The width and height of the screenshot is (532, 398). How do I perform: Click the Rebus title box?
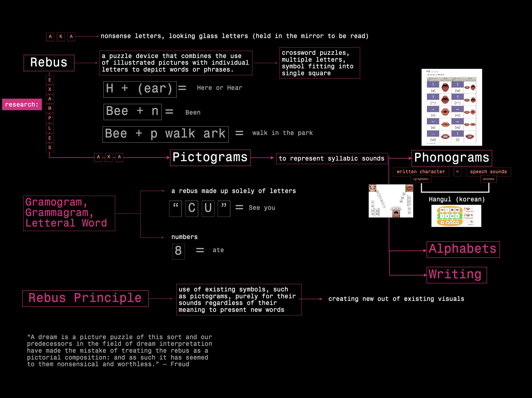click(x=49, y=63)
